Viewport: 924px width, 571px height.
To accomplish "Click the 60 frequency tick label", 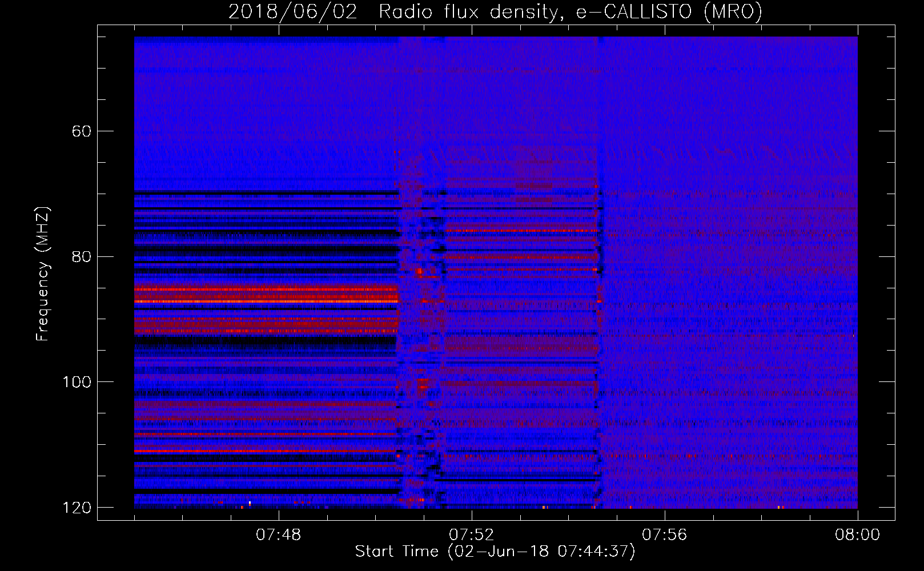I will pos(82,131).
